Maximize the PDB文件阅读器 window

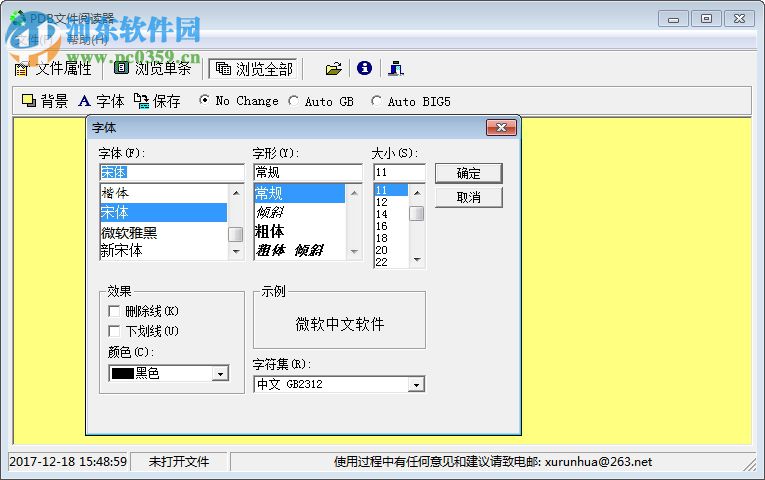pyautogui.click(x=706, y=19)
